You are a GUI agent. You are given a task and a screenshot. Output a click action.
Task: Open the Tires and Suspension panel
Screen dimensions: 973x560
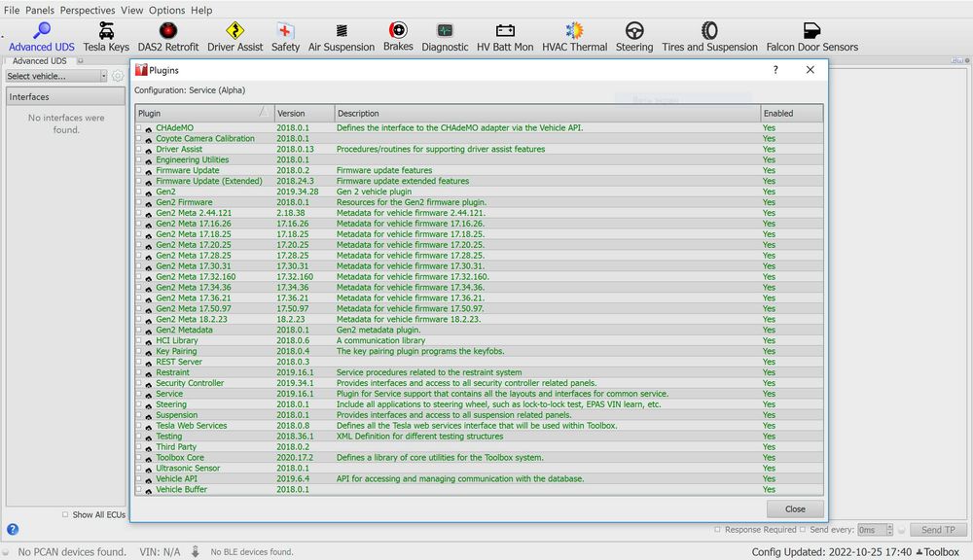(709, 37)
